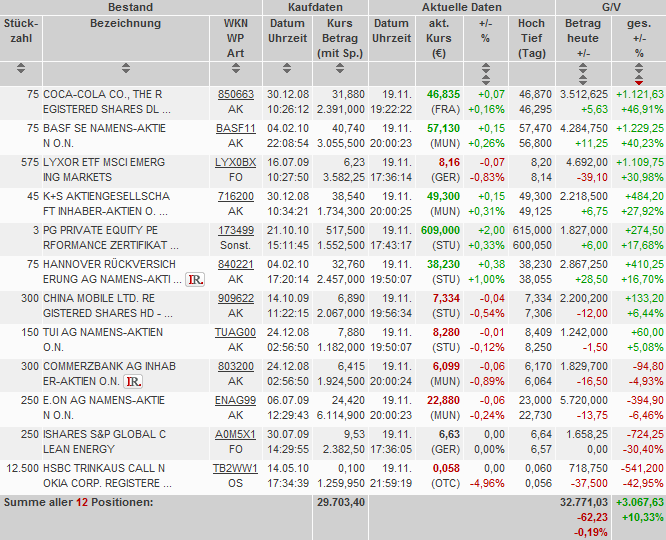Click total purchase sum 29.703,40
Screen dimensions: 666x540
(341, 502)
